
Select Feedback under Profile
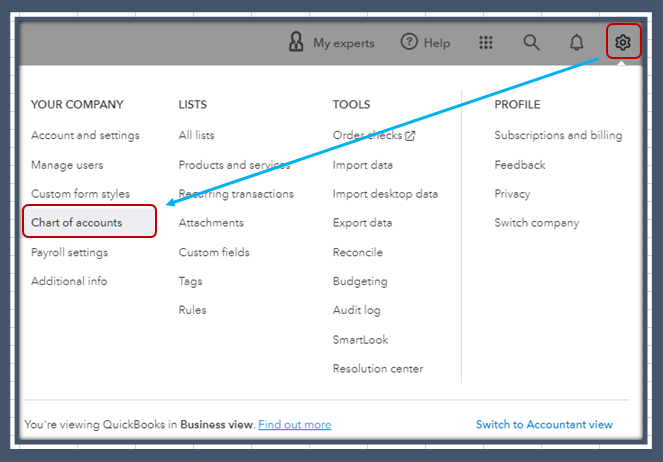(520, 165)
